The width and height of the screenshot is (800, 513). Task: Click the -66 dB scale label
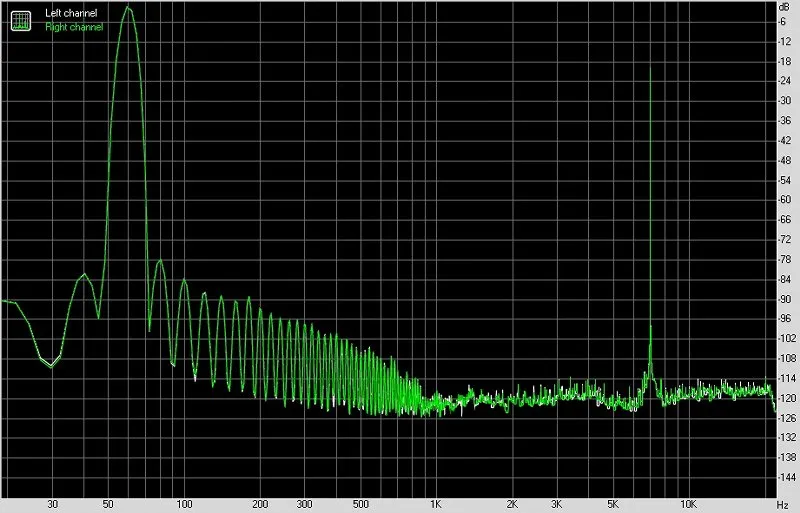click(785, 220)
